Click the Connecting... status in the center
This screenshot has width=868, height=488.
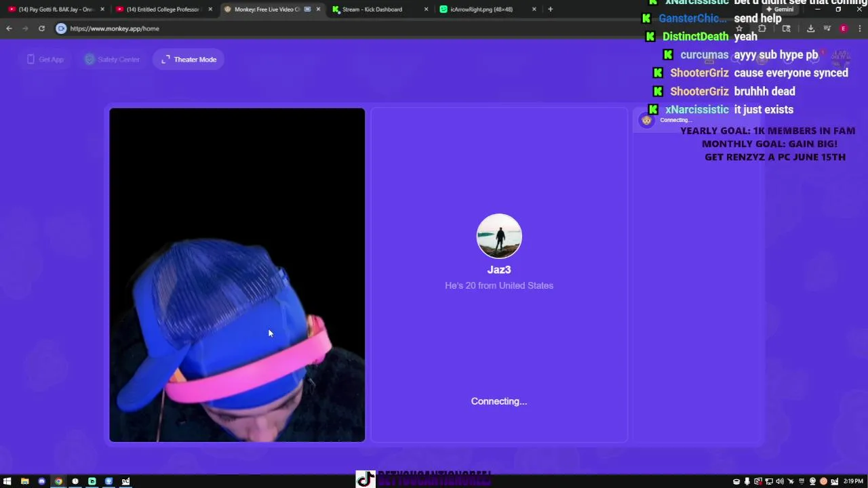(x=499, y=401)
